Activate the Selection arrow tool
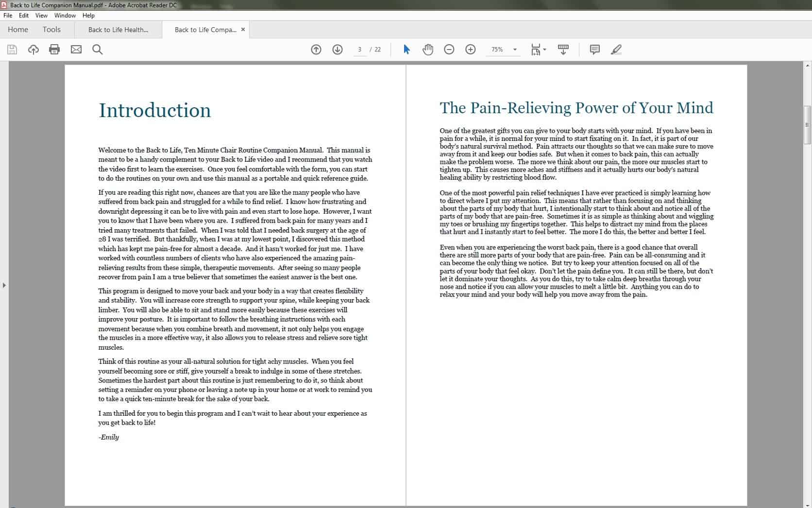812x508 pixels. (406, 49)
